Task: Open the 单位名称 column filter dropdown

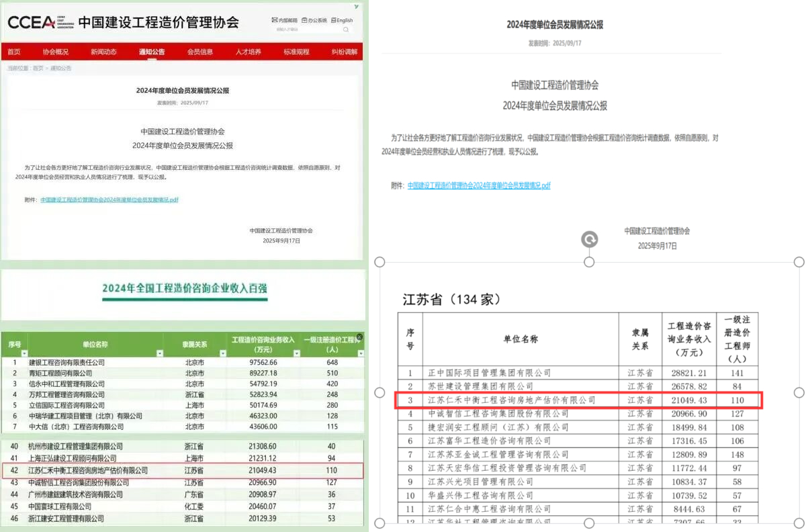Action: coord(159,353)
